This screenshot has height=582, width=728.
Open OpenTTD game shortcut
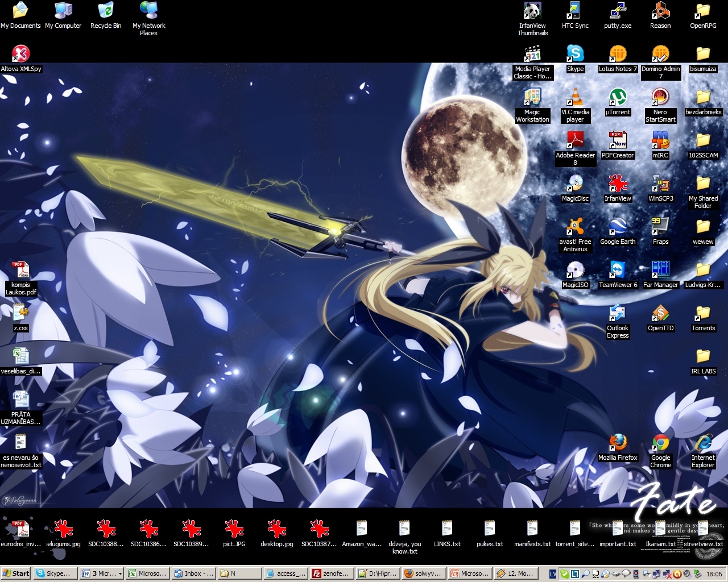(x=660, y=318)
